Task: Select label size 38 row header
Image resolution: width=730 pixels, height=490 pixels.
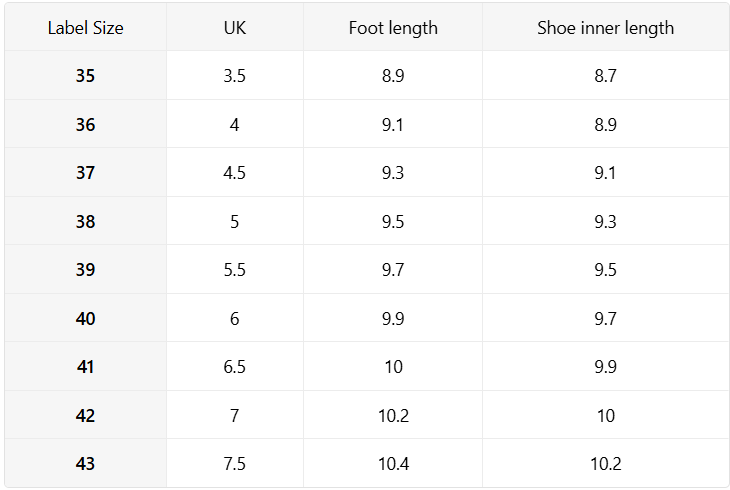Action: (86, 221)
